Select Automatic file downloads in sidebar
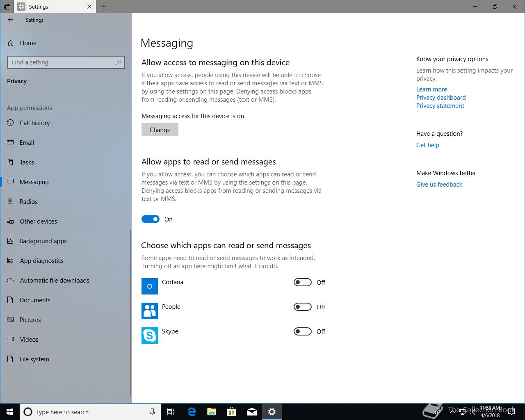The height and width of the screenshot is (420, 525). 66,281
